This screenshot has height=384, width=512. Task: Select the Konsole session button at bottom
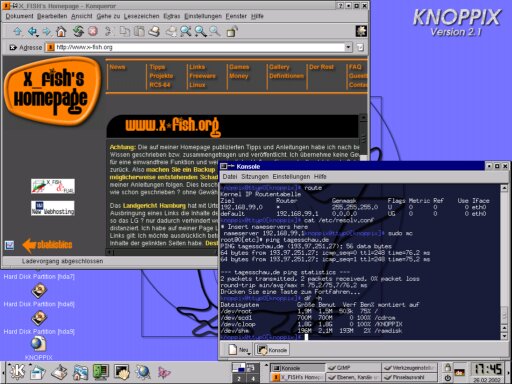272,350
